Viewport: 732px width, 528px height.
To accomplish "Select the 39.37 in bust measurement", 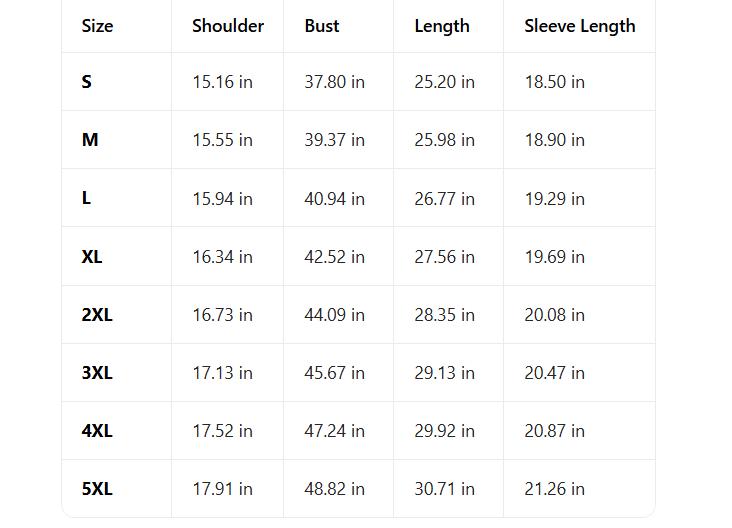I will 334,140.
